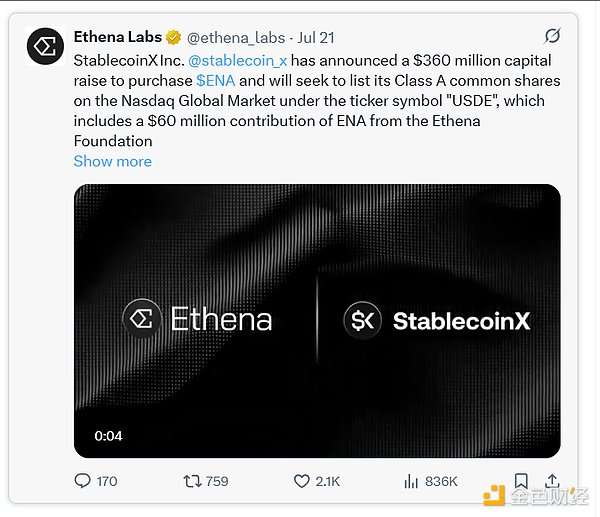The height and width of the screenshot is (517, 600).
Task: Like the tweet with the heart icon
Action: [x=301, y=481]
